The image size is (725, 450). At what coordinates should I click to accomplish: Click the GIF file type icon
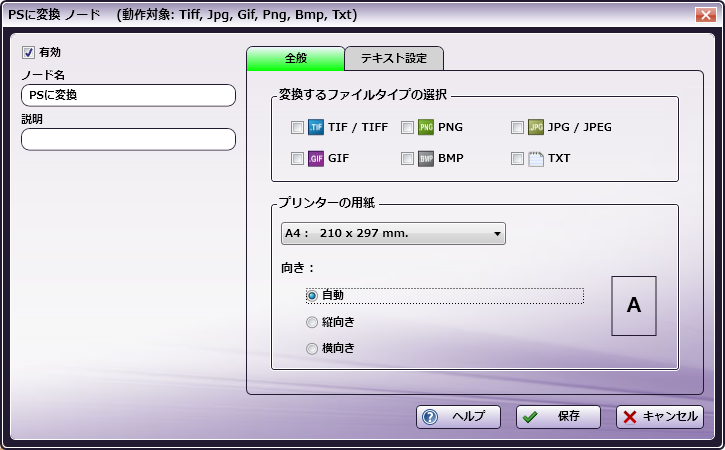click(x=316, y=158)
